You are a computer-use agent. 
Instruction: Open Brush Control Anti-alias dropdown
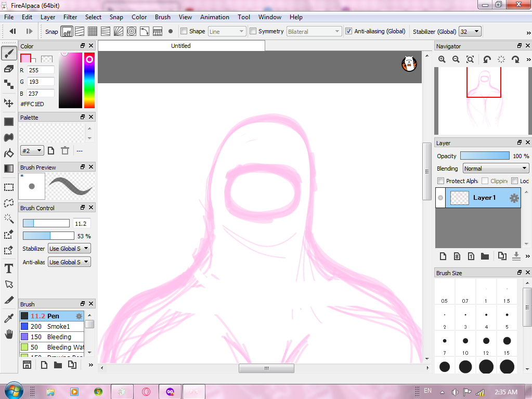pos(69,262)
